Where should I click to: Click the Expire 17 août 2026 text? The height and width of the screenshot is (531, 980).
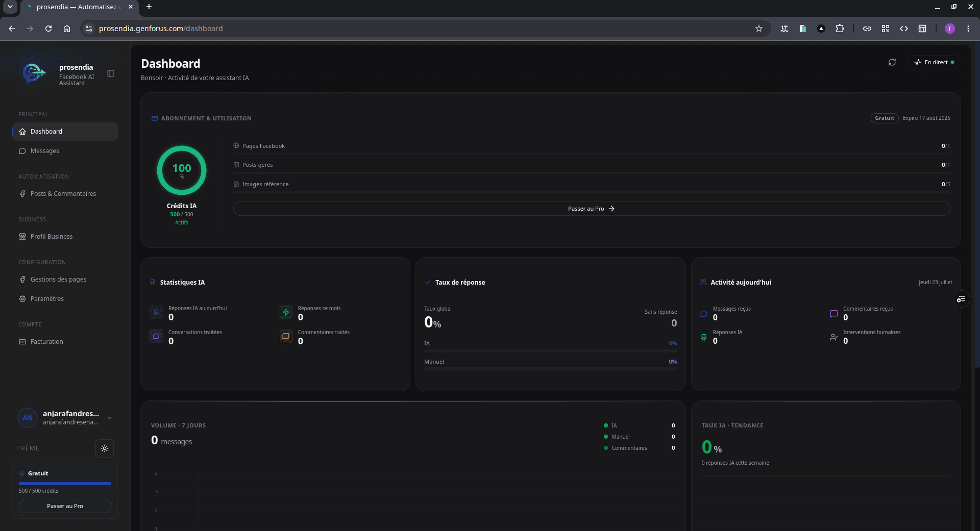point(926,118)
